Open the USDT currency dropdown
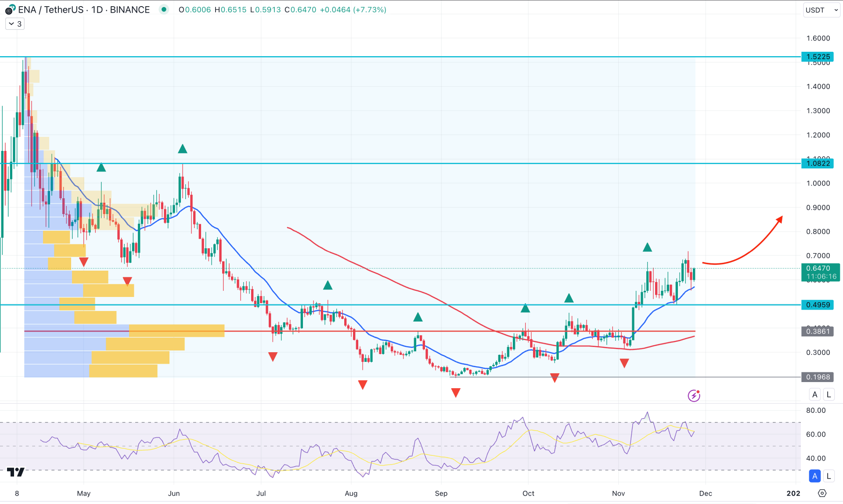 point(821,10)
